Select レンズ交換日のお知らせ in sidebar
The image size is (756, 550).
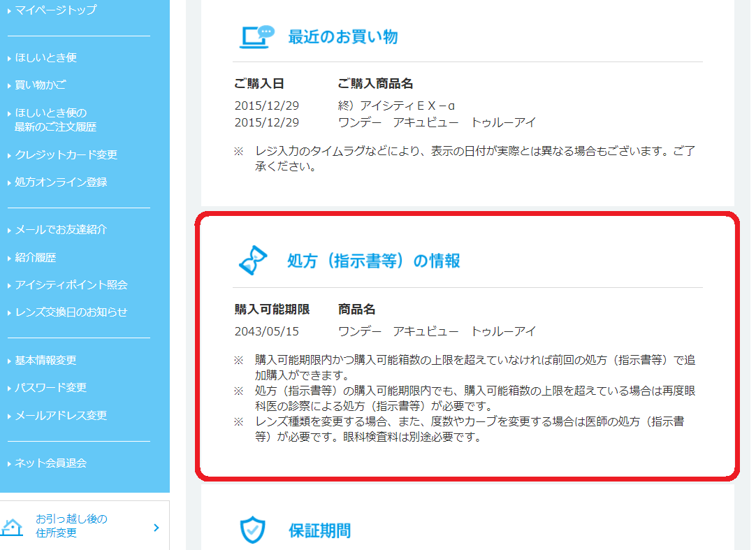point(71,312)
